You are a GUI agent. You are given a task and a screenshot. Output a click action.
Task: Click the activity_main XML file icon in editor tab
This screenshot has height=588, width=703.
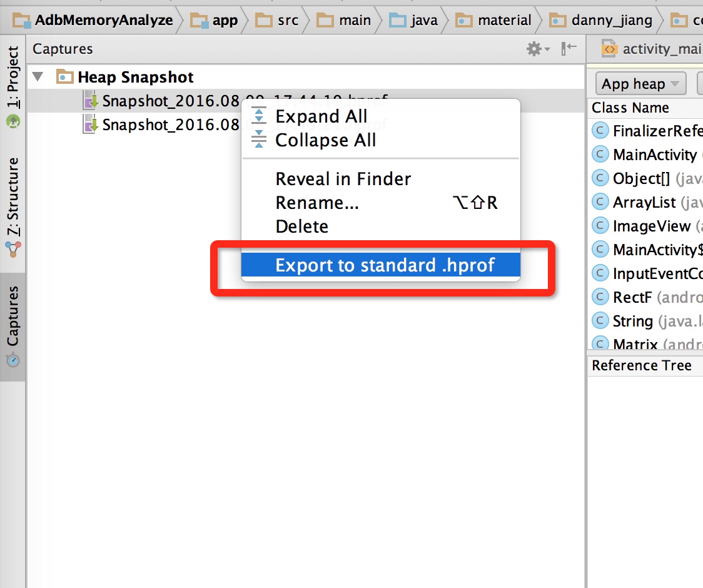coord(609,49)
